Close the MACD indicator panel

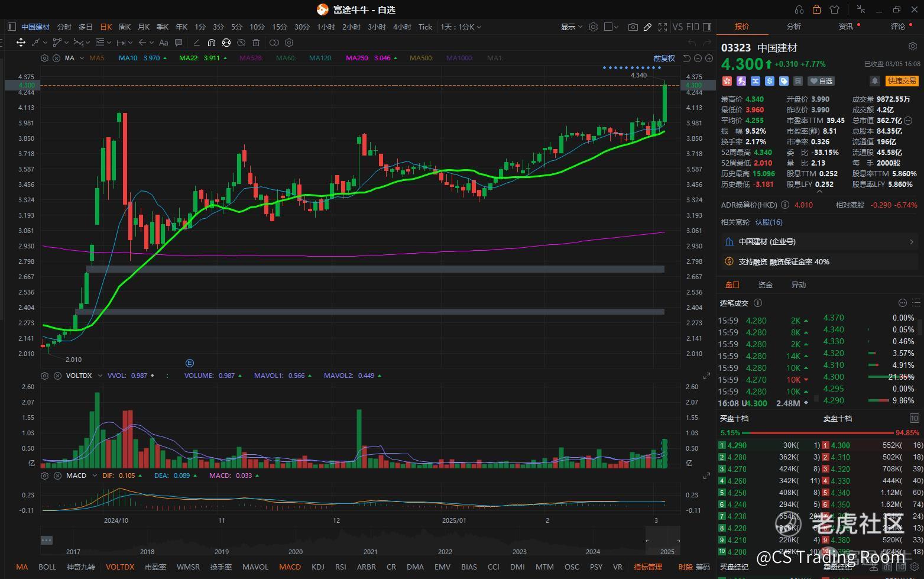click(x=57, y=476)
